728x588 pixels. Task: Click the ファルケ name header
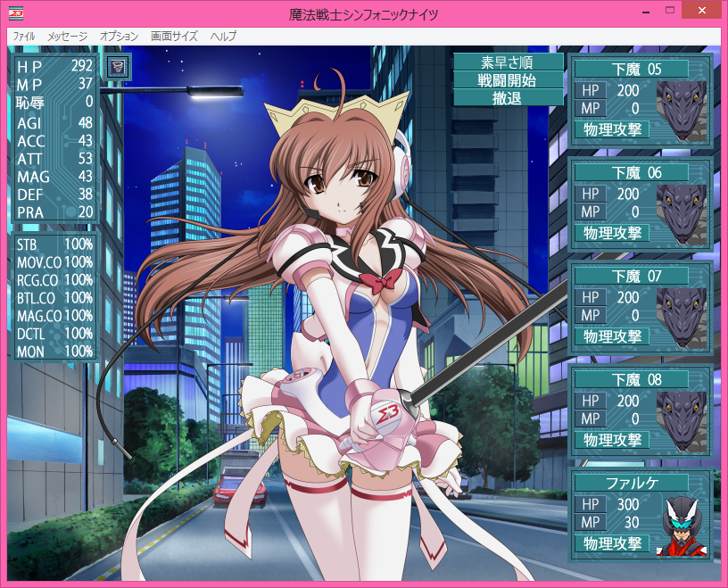point(632,484)
